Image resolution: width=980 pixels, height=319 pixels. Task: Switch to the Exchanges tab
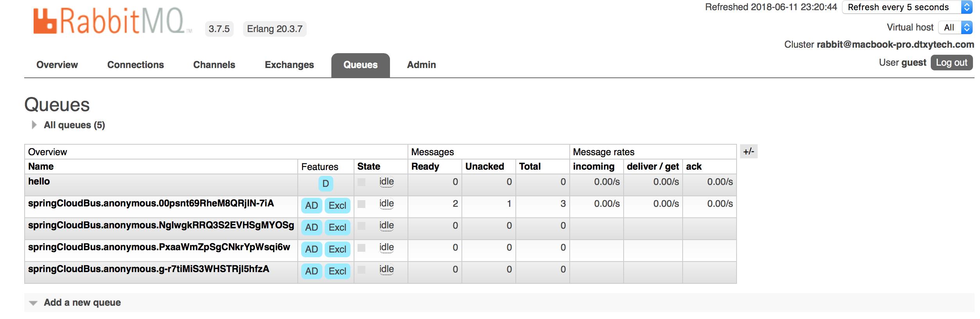click(x=289, y=65)
